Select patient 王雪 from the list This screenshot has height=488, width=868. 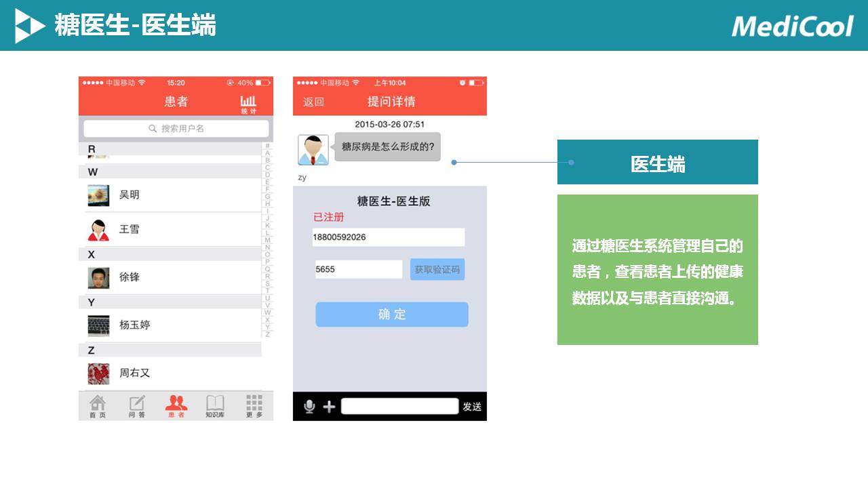[x=130, y=230]
